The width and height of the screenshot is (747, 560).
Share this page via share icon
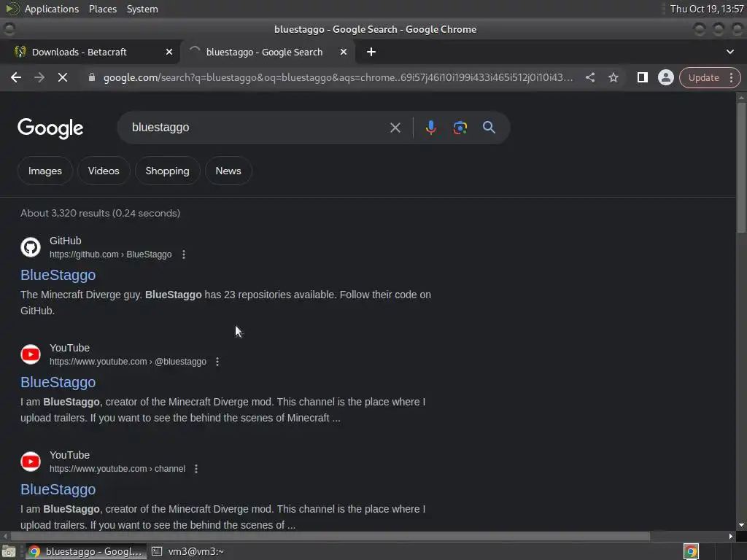click(589, 77)
